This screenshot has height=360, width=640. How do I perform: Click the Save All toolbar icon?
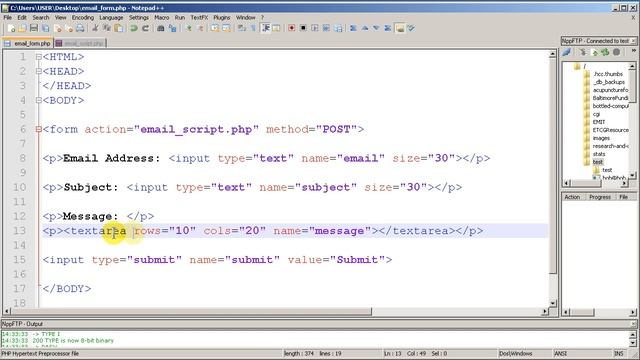[x=45, y=28]
